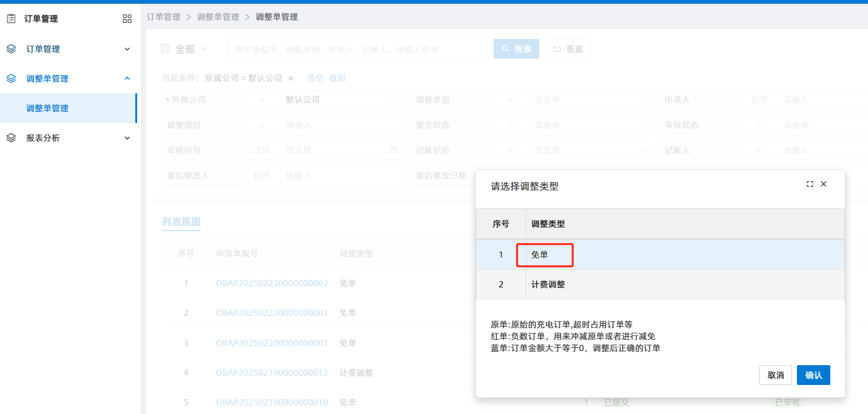The height and width of the screenshot is (414, 868).
Task: Click the layers icon beside 报表分析
Action: coord(11,138)
